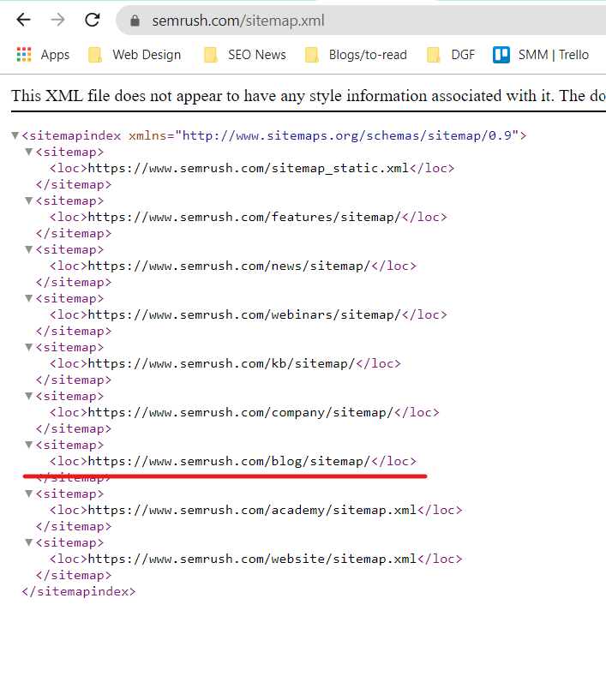Click the academy/sitemap.xml loc URL
The width and height of the screenshot is (606, 700).
tap(252, 510)
